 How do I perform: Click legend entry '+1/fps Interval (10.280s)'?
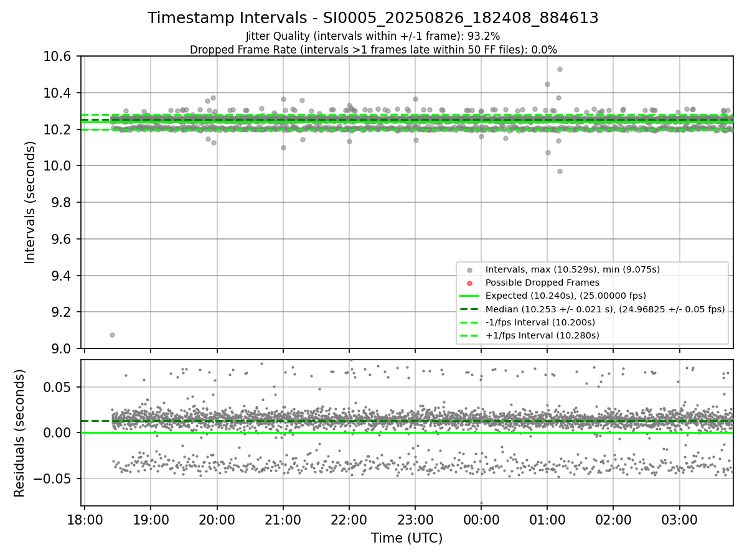pos(542,335)
